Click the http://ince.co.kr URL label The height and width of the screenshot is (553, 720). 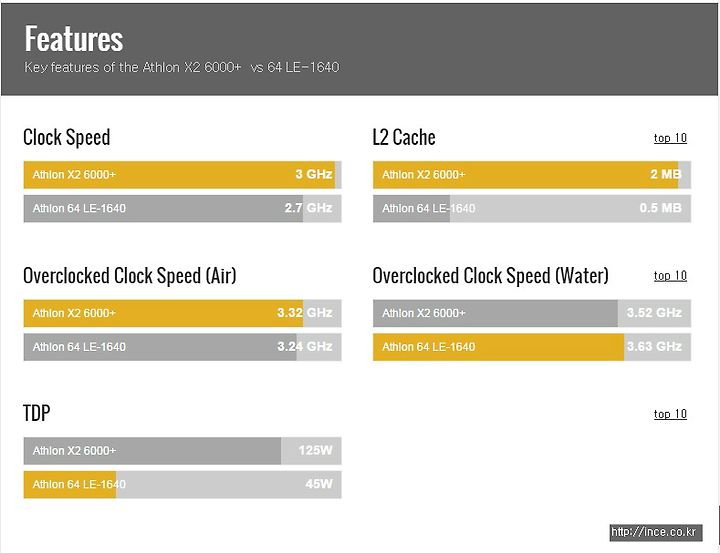[x=656, y=532]
